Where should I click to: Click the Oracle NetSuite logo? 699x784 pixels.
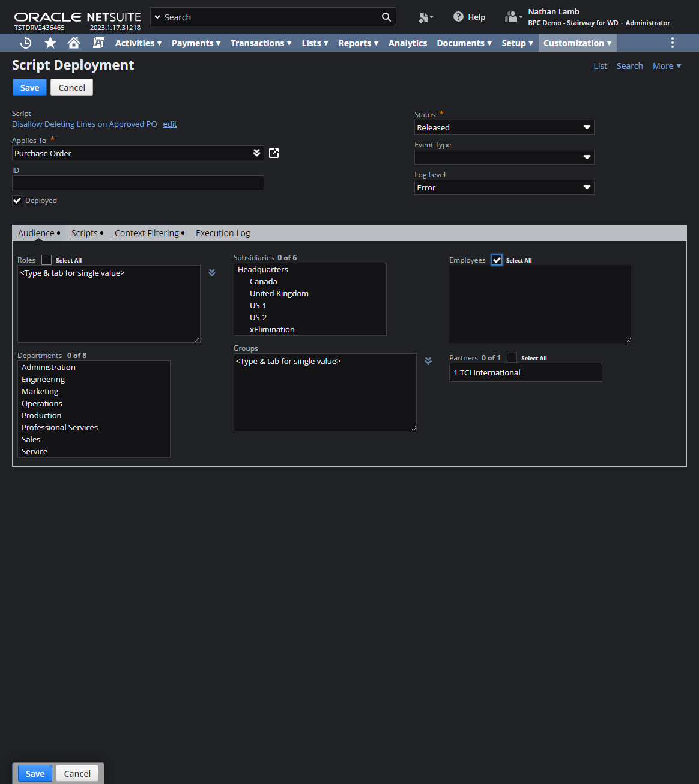(x=77, y=17)
